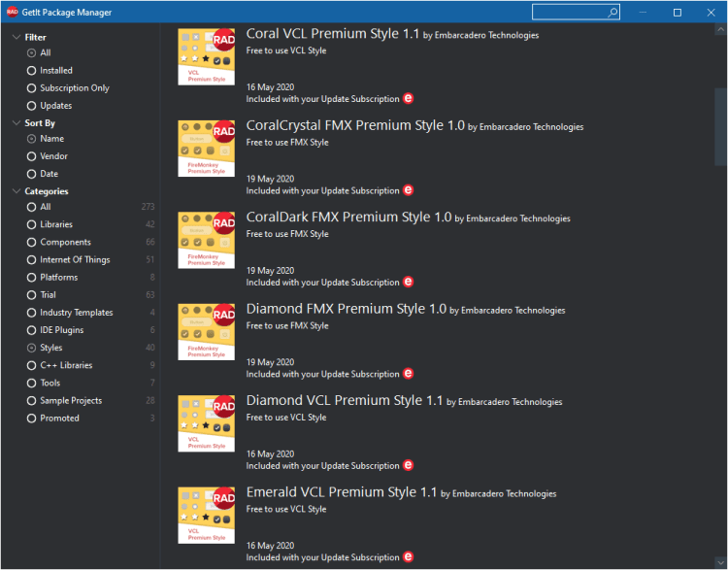This screenshot has height=570, width=728.
Task: Choose the Components category
Action: [59, 243]
